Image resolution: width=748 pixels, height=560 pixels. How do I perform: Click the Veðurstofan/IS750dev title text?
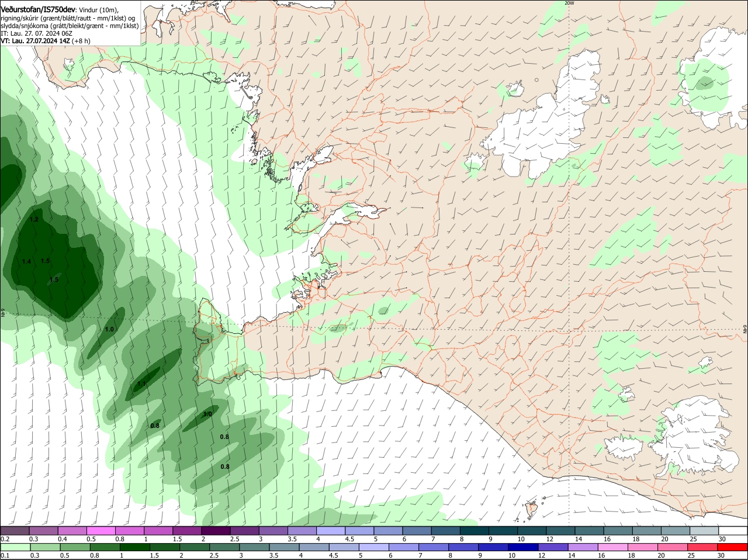coord(38,10)
